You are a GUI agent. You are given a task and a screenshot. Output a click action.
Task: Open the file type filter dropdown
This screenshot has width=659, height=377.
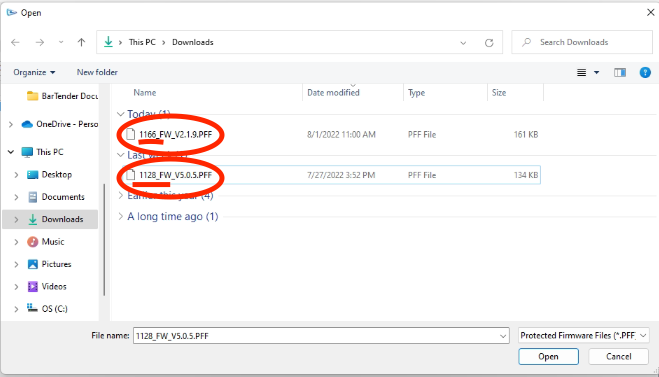pyautogui.click(x=583, y=335)
